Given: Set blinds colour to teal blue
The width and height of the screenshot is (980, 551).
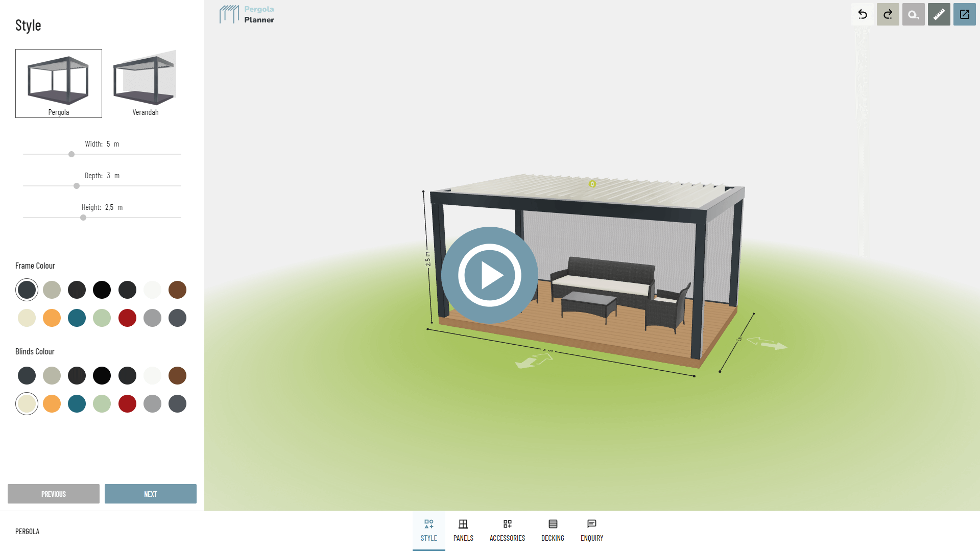Looking at the screenshot, I should pyautogui.click(x=77, y=404).
